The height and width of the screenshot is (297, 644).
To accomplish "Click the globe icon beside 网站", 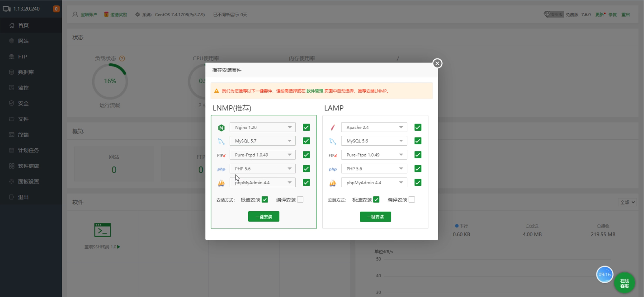I will [x=12, y=41].
